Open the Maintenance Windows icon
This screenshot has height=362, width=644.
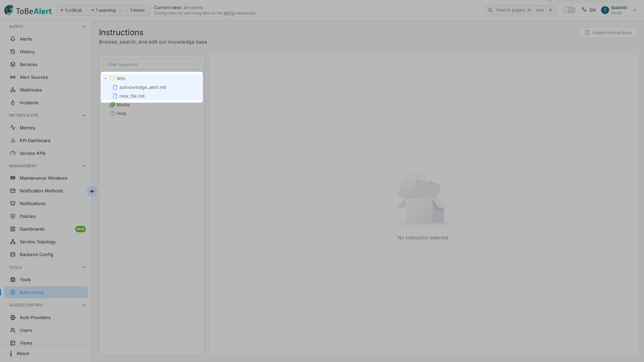13,178
